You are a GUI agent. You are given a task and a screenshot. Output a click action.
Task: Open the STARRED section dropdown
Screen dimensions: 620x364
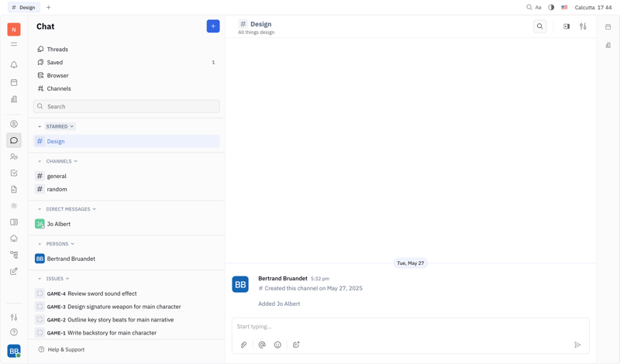[60, 126]
